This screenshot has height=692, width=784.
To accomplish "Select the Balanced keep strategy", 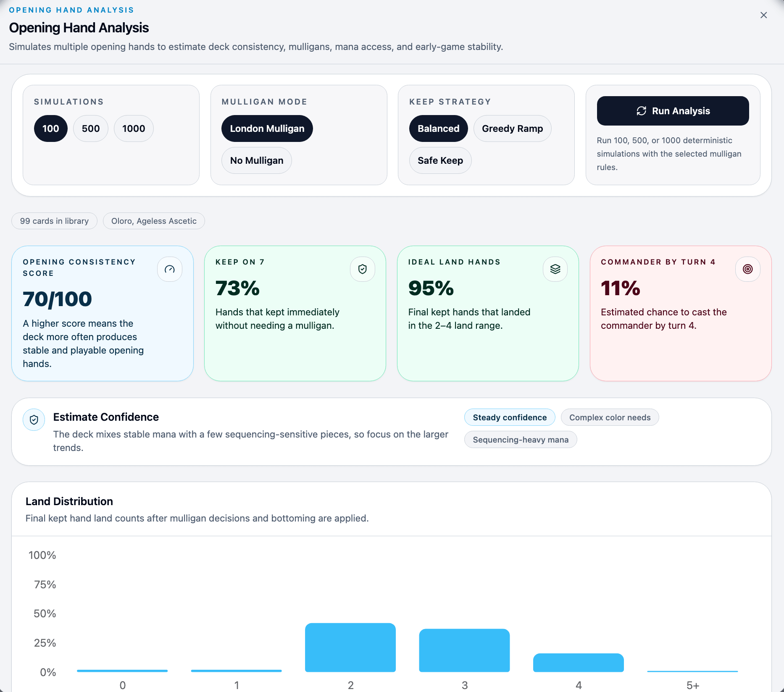I will pos(438,128).
